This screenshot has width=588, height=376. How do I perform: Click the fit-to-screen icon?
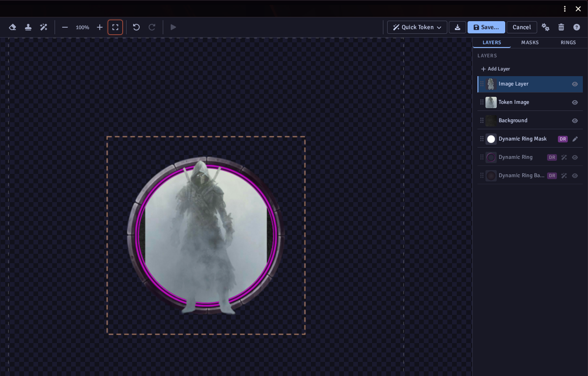115,27
